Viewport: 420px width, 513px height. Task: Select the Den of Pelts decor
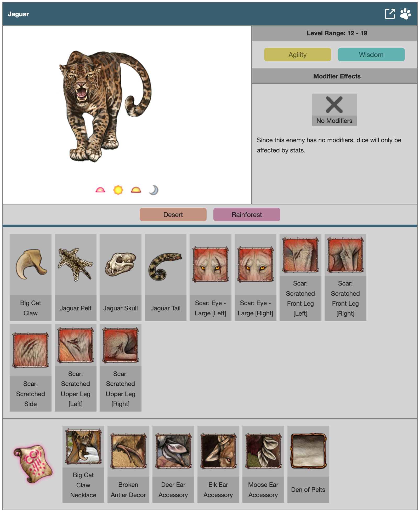point(308,464)
